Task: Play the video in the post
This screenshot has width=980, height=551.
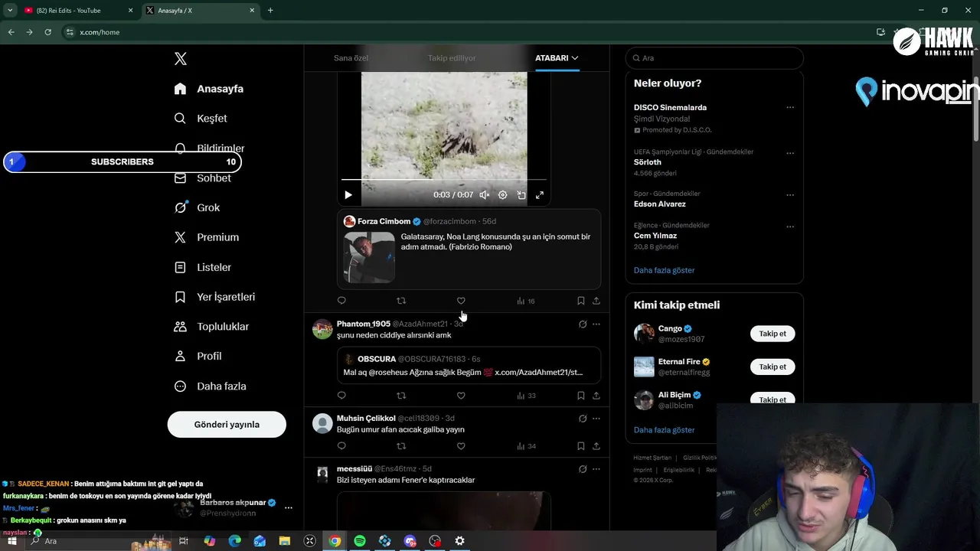Action: [x=348, y=195]
